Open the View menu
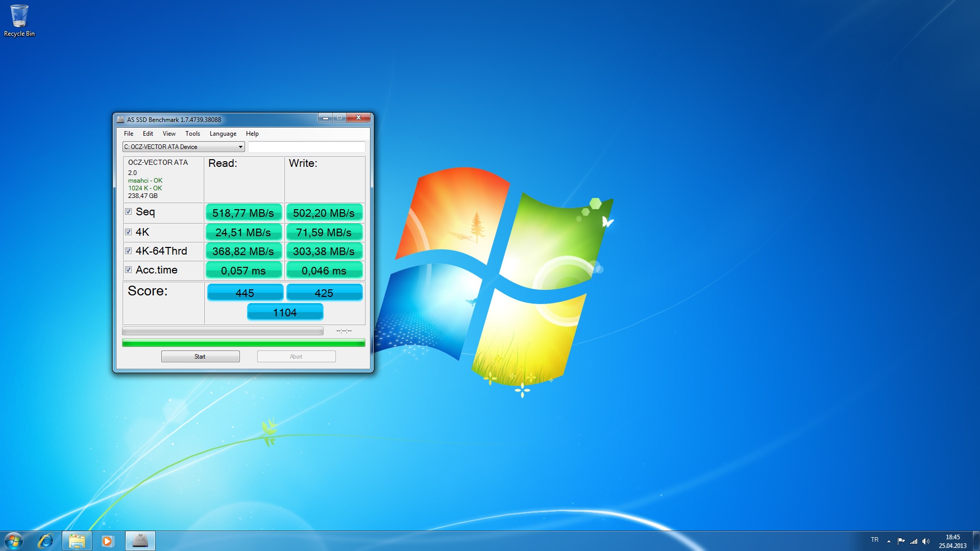Viewport: 980px width, 551px height. point(169,134)
